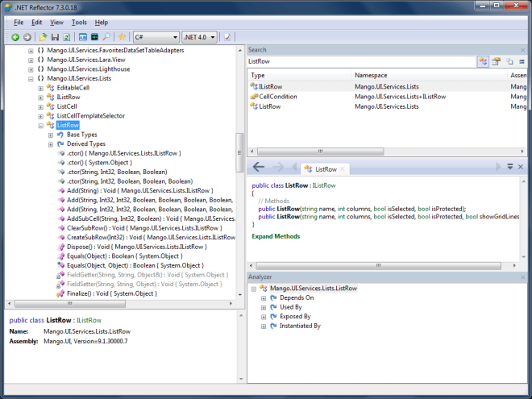Select the ListRow code tab
The width and height of the screenshot is (532, 399).
point(325,169)
